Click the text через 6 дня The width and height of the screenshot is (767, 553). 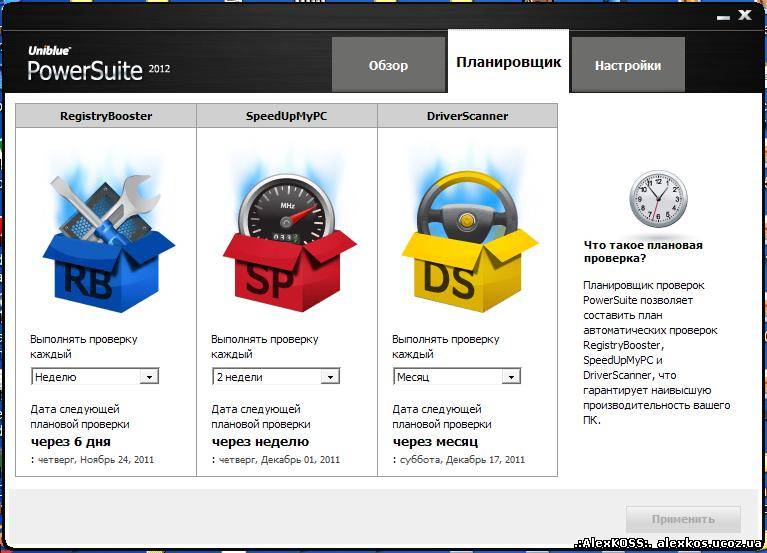(70, 442)
